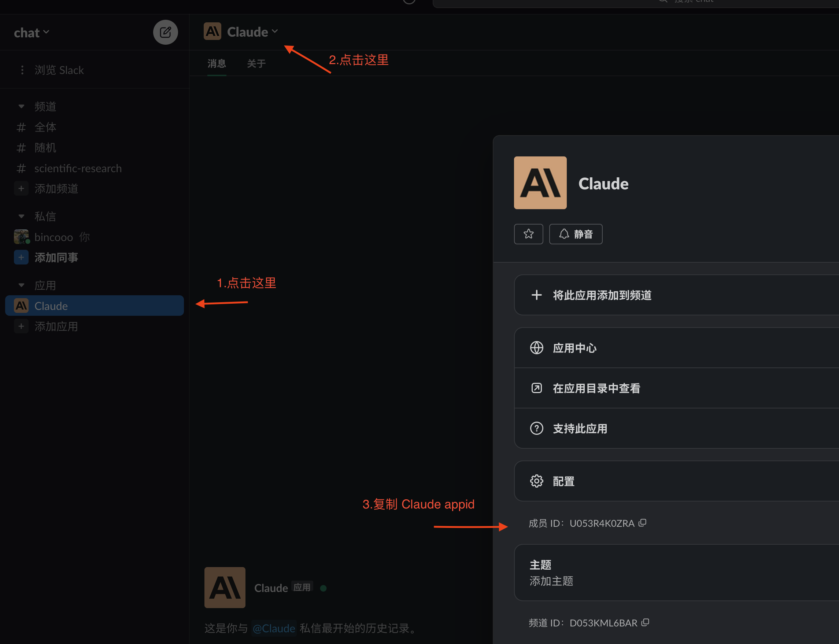Screen dimensions: 839x644
Task: Click the 添加主题 topic field
Action: click(551, 581)
